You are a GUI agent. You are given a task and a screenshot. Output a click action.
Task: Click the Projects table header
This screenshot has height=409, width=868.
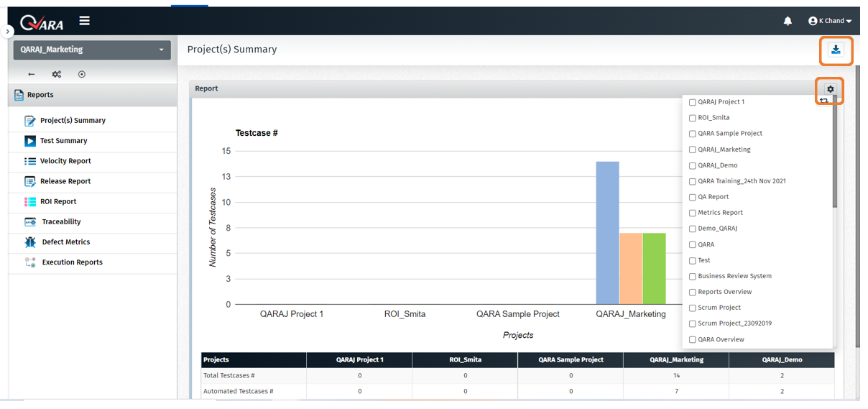[254, 360]
